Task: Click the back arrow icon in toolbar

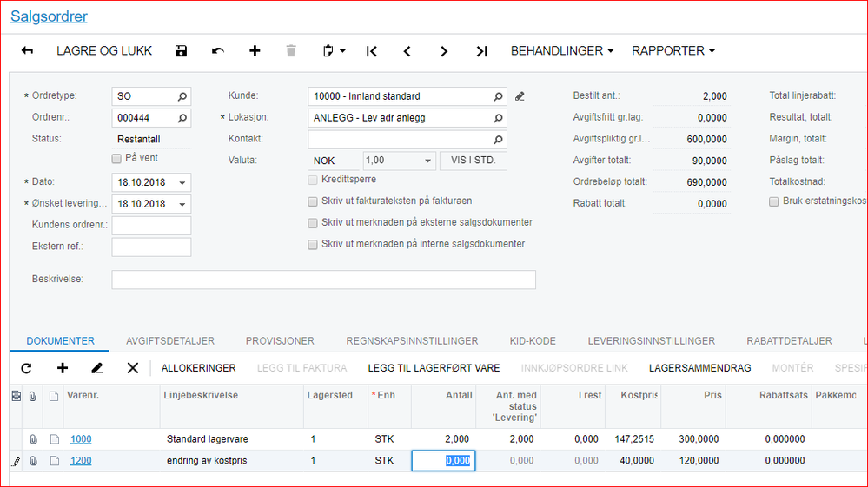Action: [x=27, y=51]
